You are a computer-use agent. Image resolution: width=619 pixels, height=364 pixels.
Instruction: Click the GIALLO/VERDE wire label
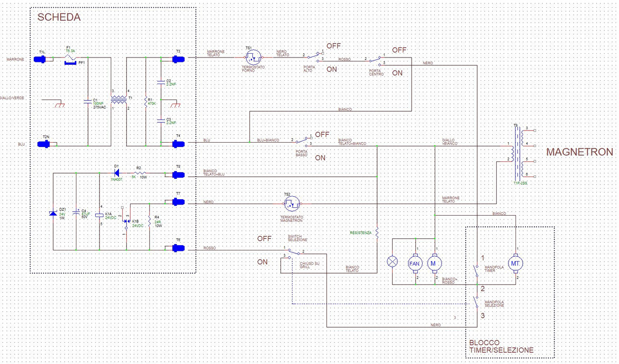click(x=13, y=98)
